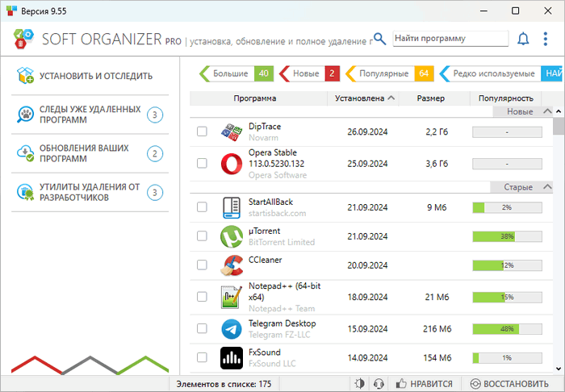Click µTorrent popularity bar 38%
Screen dimensions: 565x392
click(507, 236)
